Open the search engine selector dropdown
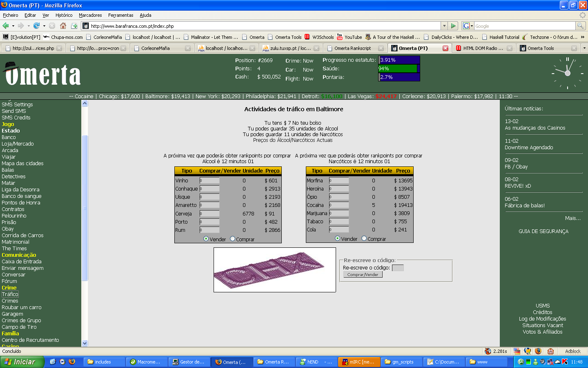The width and height of the screenshot is (588, 368). 468,26
